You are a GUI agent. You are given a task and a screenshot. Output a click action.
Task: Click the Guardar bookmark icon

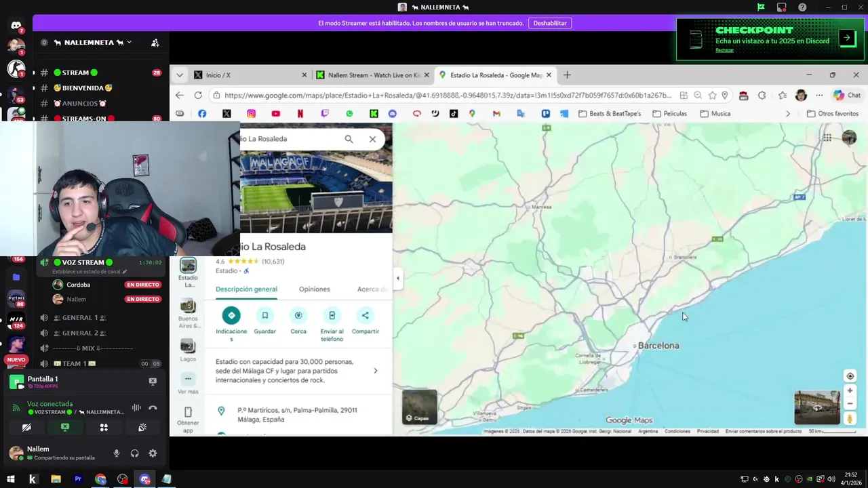click(264, 315)
